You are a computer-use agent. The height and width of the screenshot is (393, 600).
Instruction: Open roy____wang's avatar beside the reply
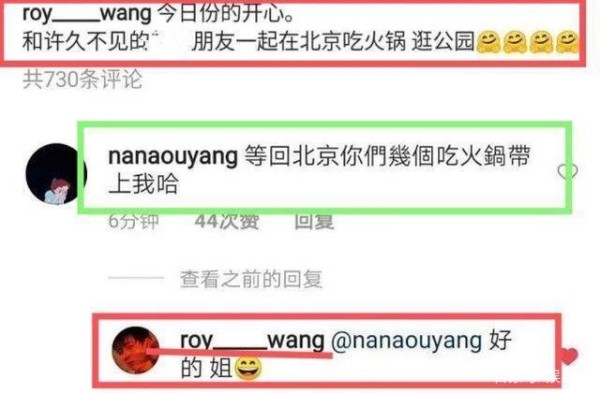[136, 349]
